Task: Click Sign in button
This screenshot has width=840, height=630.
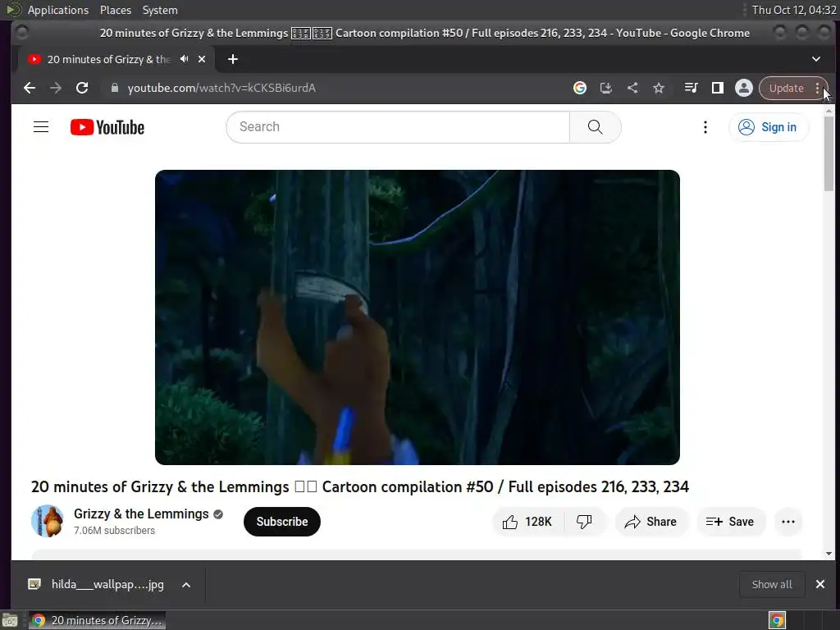Action: pos(769,127)
